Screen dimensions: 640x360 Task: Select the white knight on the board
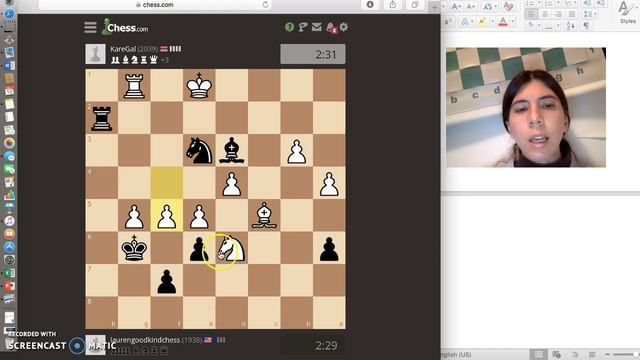(x=231, y=248)
